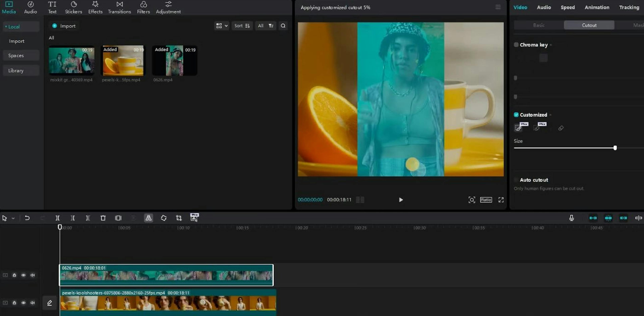Image resolution: width=644 pixels, height=316 pixels.
Task: Click the microphone record voiceover icon
Action: tap(572, 218)
